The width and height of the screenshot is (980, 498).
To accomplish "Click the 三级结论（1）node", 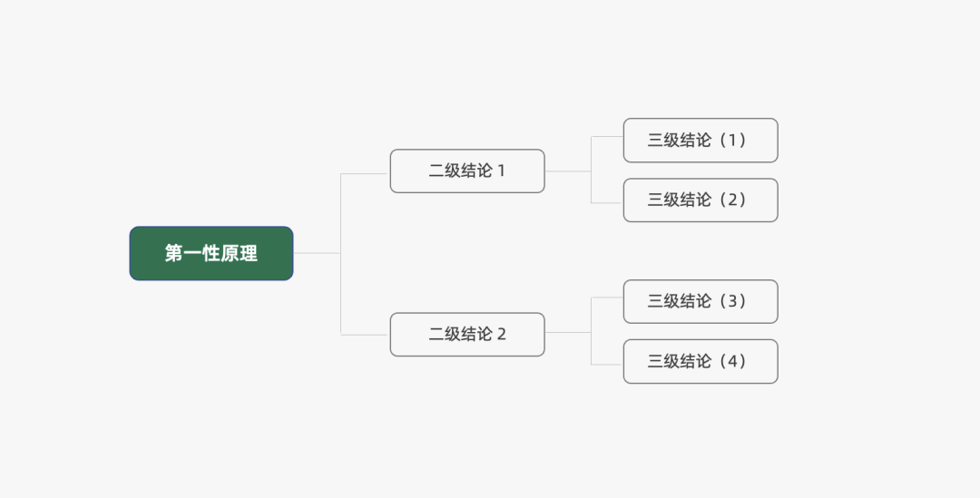I will pyautogui.click(x=700, y=140).
